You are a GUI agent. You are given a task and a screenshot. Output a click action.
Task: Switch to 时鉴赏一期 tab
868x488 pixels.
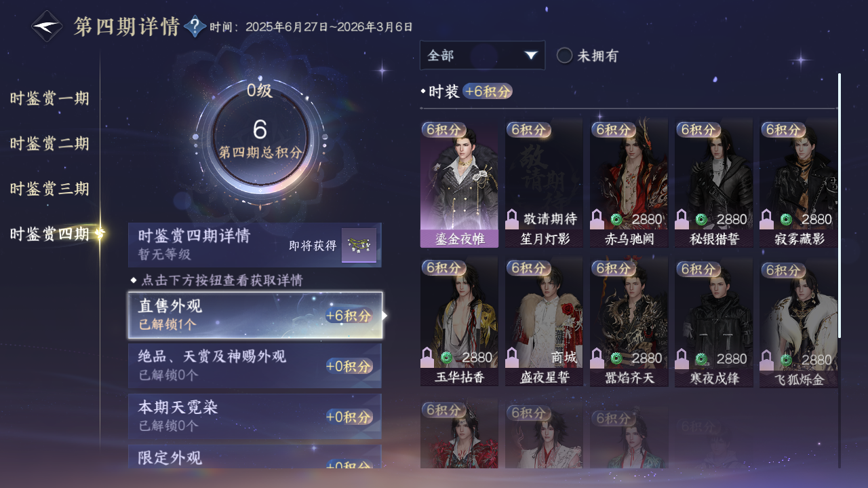point(50,98)
